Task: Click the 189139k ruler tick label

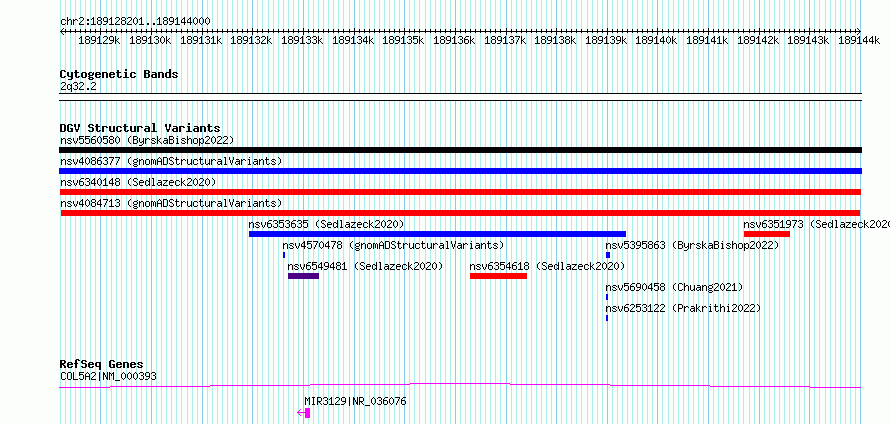Action: click(x=607, y=41)
